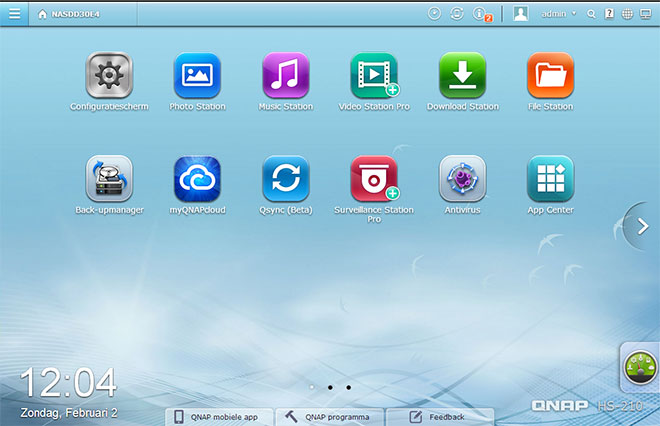
Task: Click the date Zondag, Februari 2
Action: pos(69,413)
